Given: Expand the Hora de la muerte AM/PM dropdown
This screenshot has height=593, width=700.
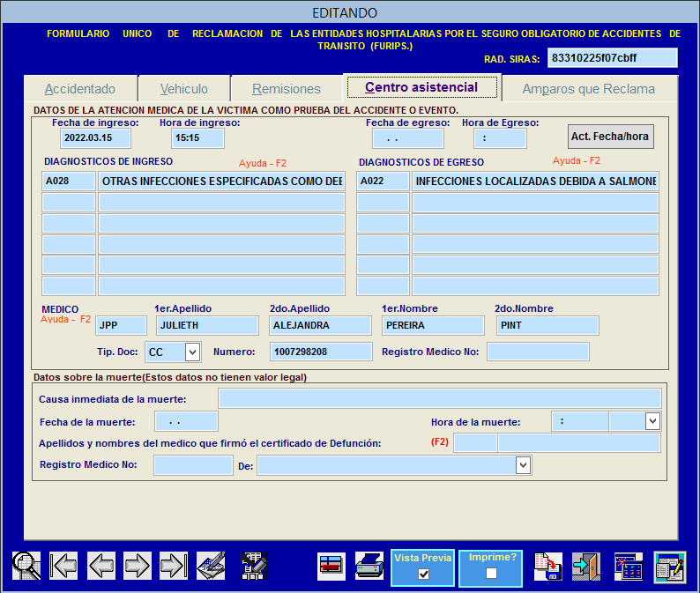Looking at the screenshot, I should (652, 421).
